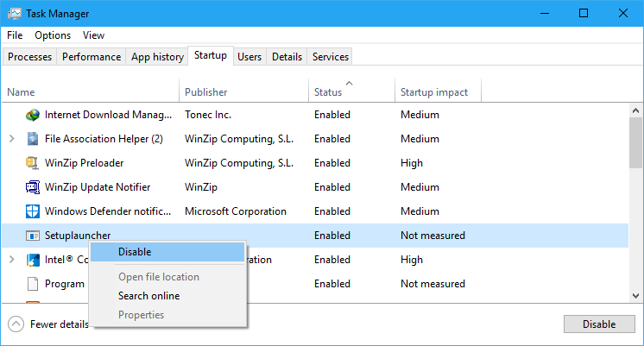
Task: Click the Disable button at the bottom right
Action: [599, 324]
